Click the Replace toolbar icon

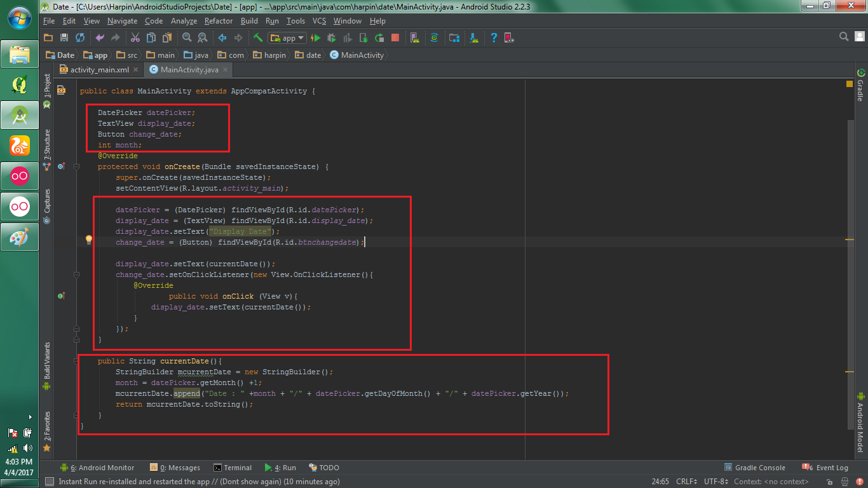[202, 38]
